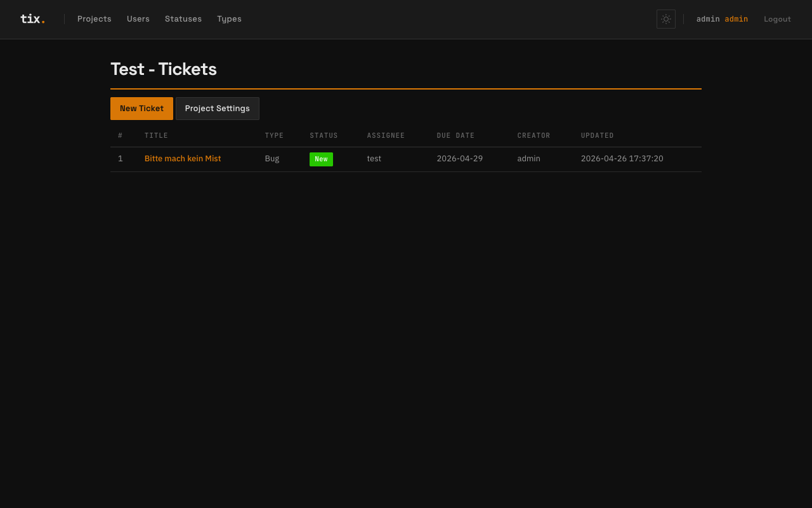Log out using the Logout link
This screenshot has height=508, width=812.
click(x=777, y=19)
